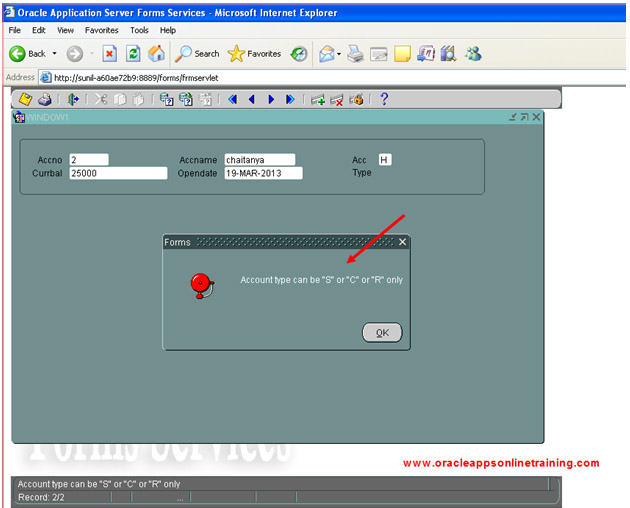Image resolution: width=630 pixels, height=508 pixels.
Task: Click the Internet Explorer Home icon
Action: [x=156, y=54]
